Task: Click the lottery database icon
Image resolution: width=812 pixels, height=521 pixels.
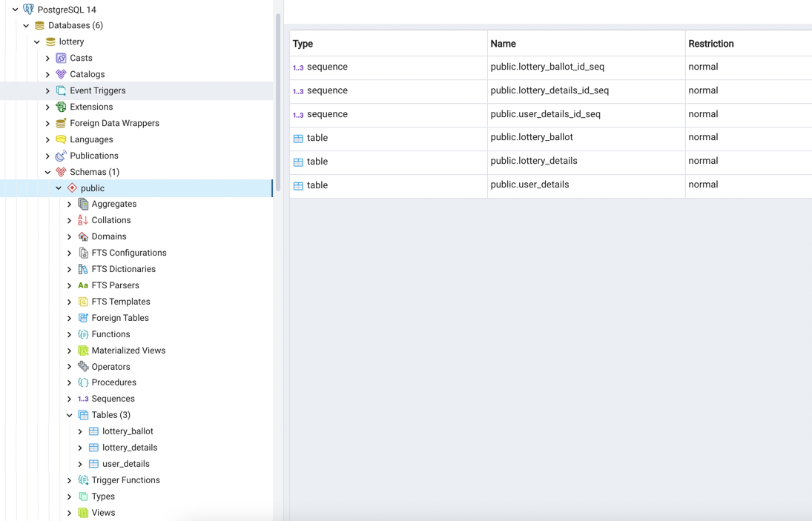Action: [x=50, y=42]
